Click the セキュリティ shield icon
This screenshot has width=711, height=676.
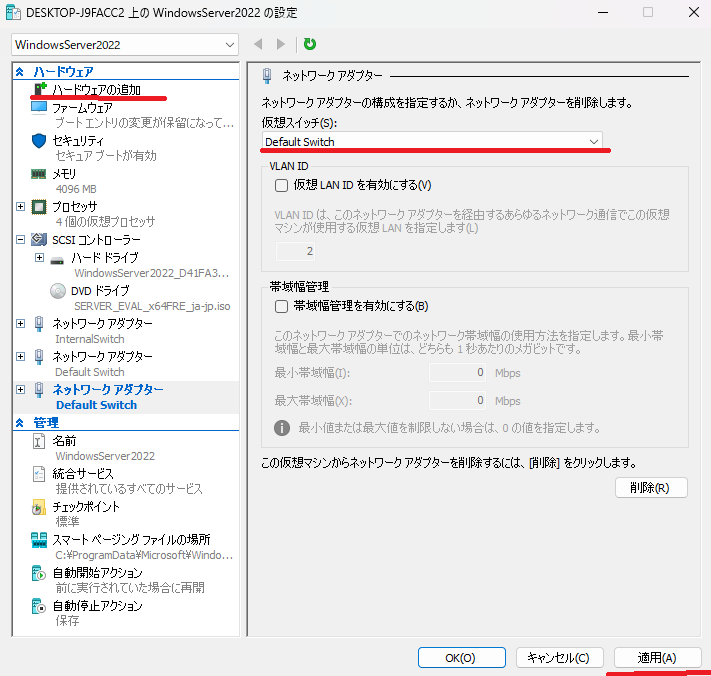click(x=39, y=141)
